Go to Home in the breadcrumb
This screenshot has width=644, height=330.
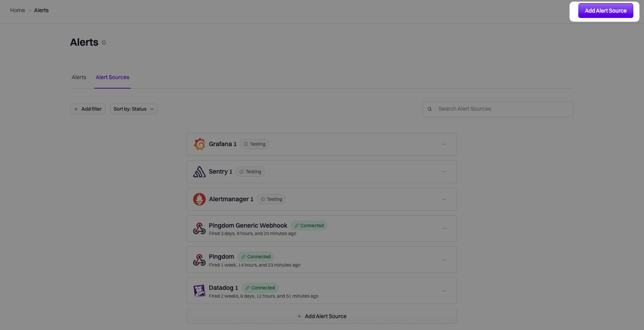(x=18, y=10)
